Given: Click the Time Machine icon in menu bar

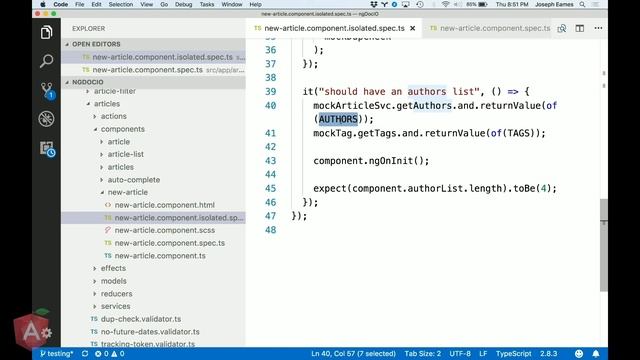Looking at the screenshot, I should (x=420, y=4).
